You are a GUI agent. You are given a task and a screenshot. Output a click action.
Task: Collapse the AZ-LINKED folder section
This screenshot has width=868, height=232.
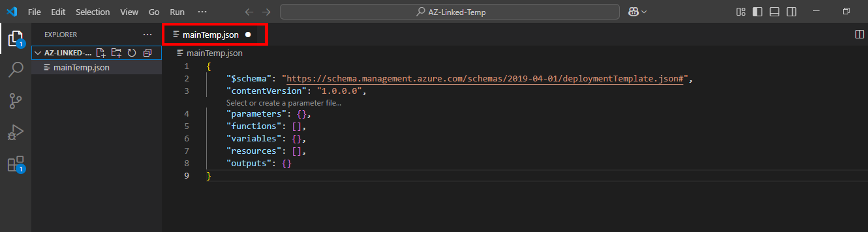38,53
